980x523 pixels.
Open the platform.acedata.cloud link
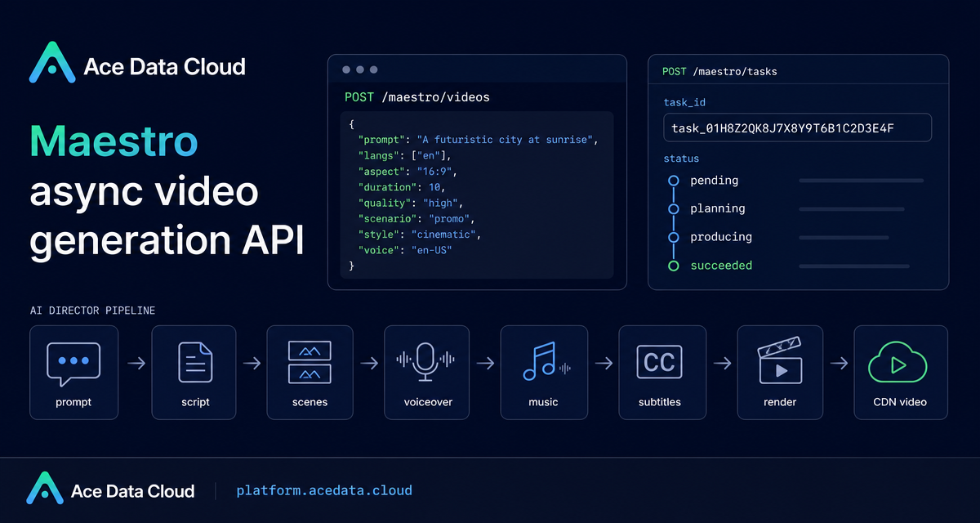(x=324, y=490)
